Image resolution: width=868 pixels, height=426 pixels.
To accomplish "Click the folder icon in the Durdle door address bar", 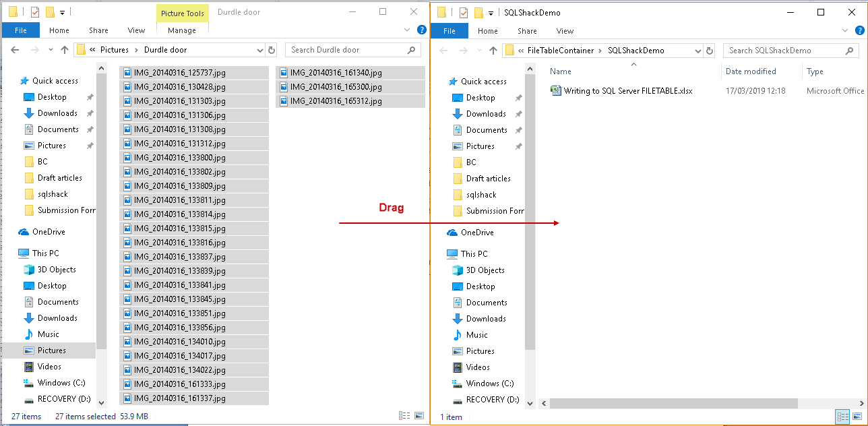I will [82, 50].
